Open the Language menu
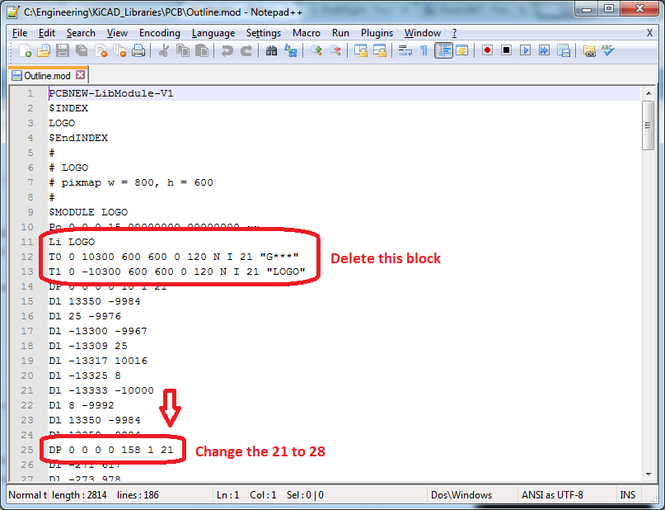 (x=213, y=33)
